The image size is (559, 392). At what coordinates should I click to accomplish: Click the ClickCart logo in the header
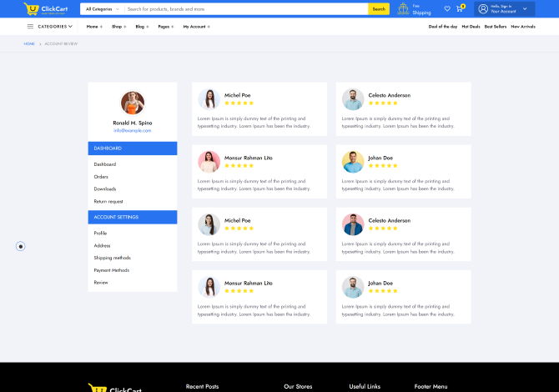point(46,9)
